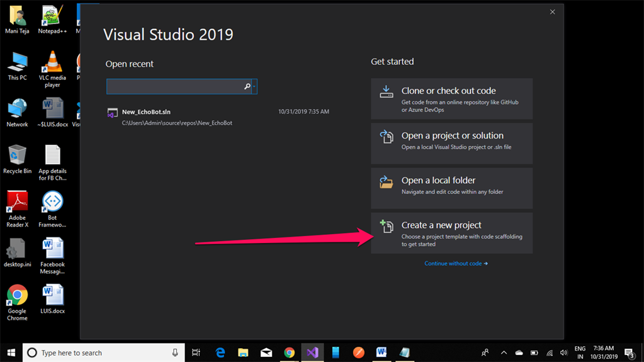This screenshot has height=362, width=644.
Task: Open the New_EchoBot.sln recent project
Action: point(146,112)
